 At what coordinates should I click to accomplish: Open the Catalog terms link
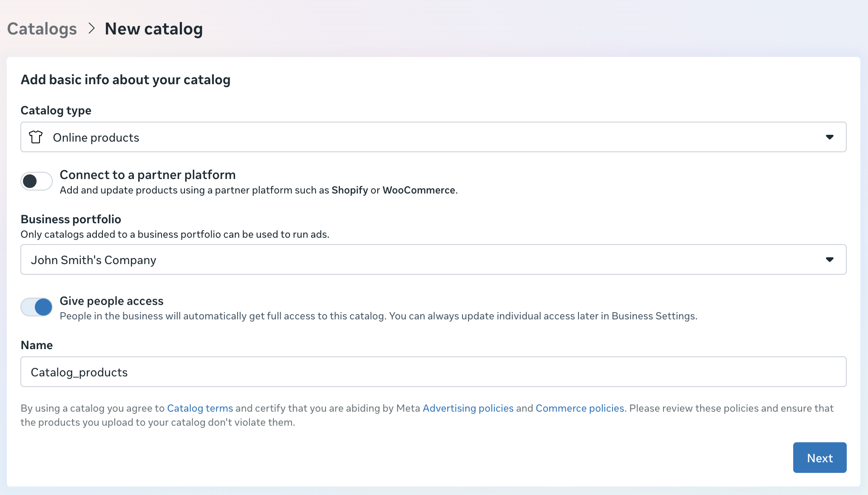click(x=200, y=408)
